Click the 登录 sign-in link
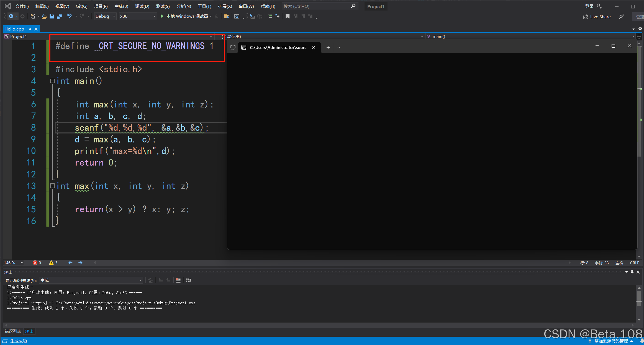This screenshot has width=644, height=345. tap(589, 6)
